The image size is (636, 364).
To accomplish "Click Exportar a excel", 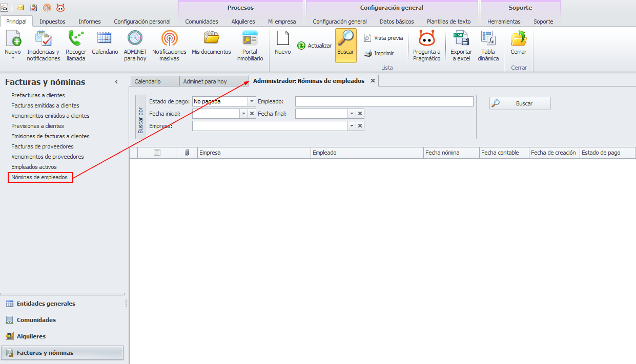I will click(461, 46).
